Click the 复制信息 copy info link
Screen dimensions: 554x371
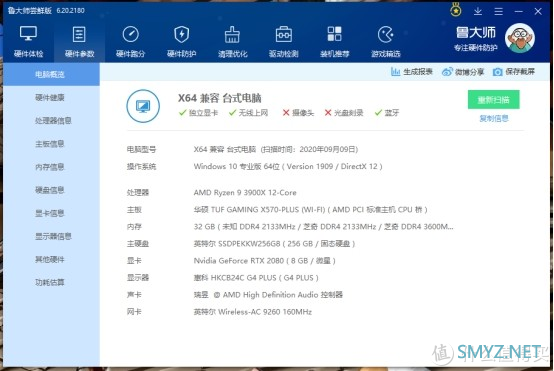[494, 118]
